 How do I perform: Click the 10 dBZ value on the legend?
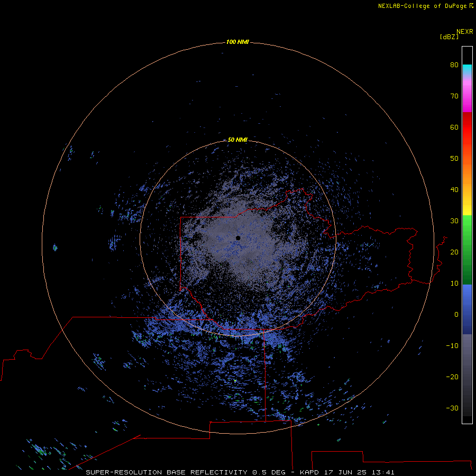[454, 283]
